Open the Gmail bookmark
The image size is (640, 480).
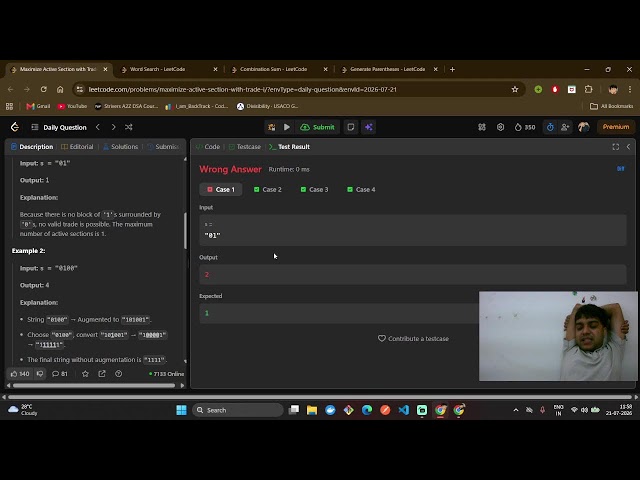(x=38, y=106)
